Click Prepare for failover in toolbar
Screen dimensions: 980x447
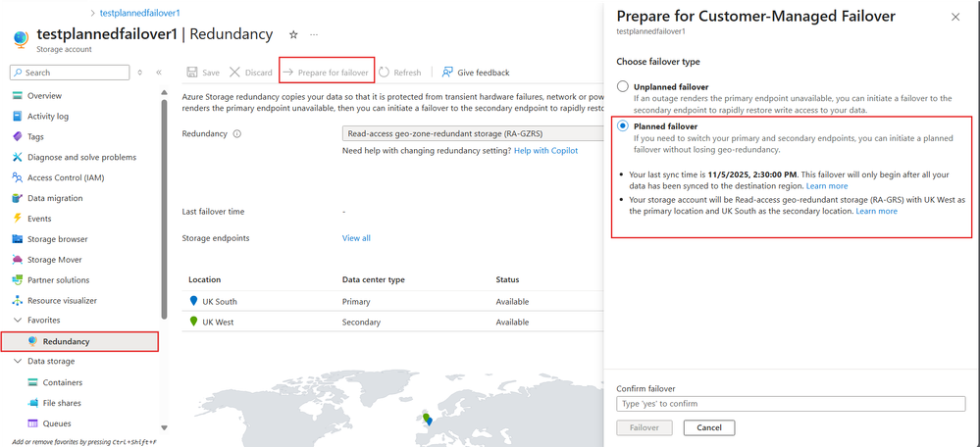pyautogui.click(x=327, y=73)
